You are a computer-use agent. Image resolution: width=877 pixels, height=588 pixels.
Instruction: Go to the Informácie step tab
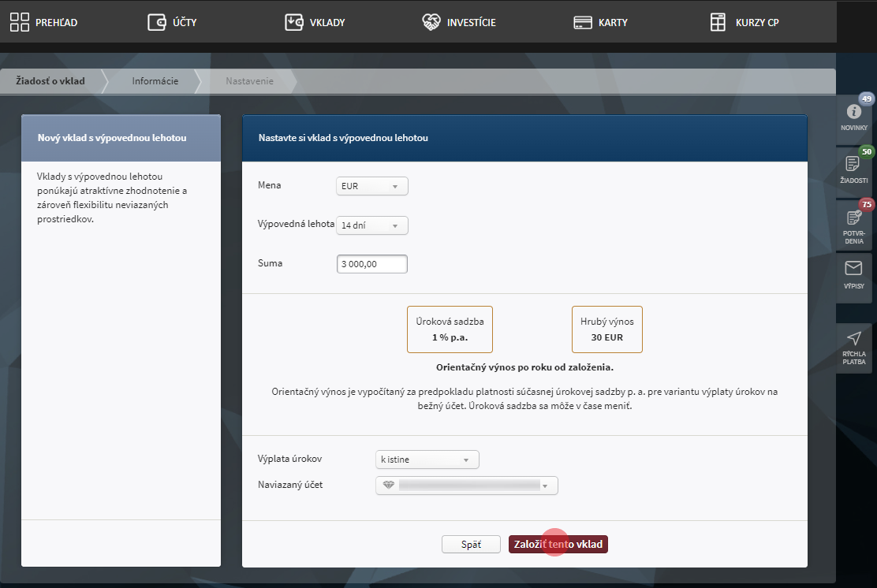(x=155, y=81)
